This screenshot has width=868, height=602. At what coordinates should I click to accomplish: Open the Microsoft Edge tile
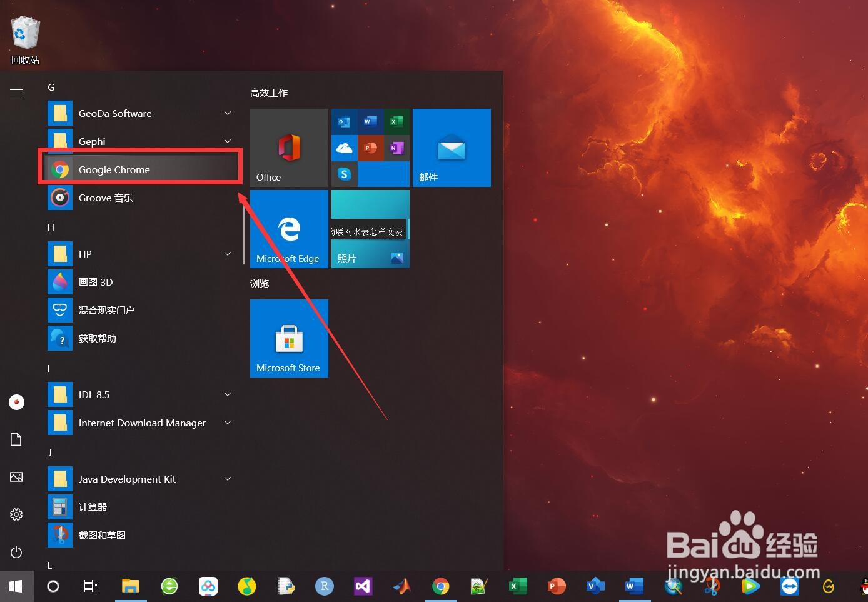[289, 229]
